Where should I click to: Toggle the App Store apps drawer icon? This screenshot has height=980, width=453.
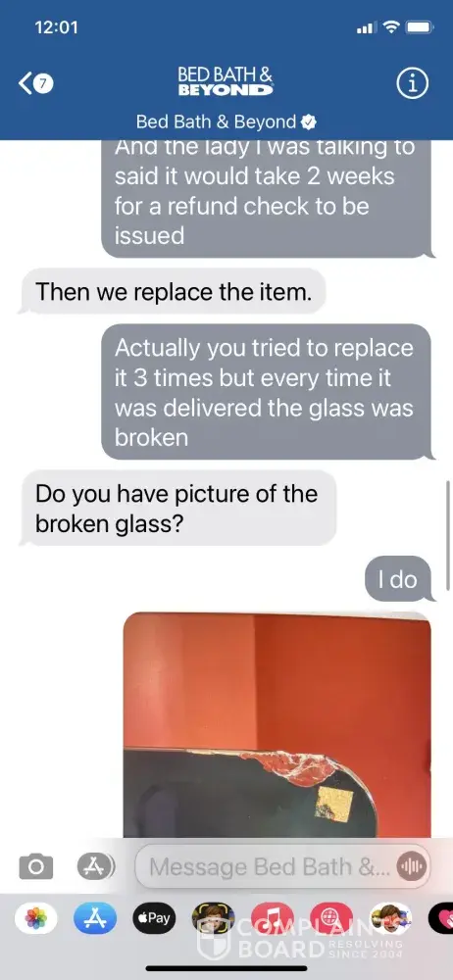click(x=96, y=866)
